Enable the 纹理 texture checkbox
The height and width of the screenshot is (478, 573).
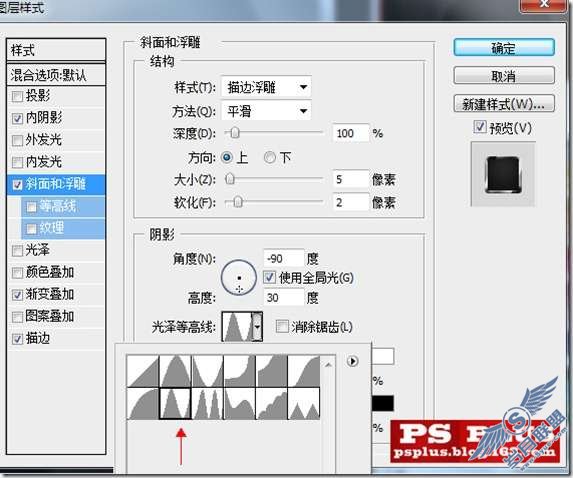[x=31, y=229]
